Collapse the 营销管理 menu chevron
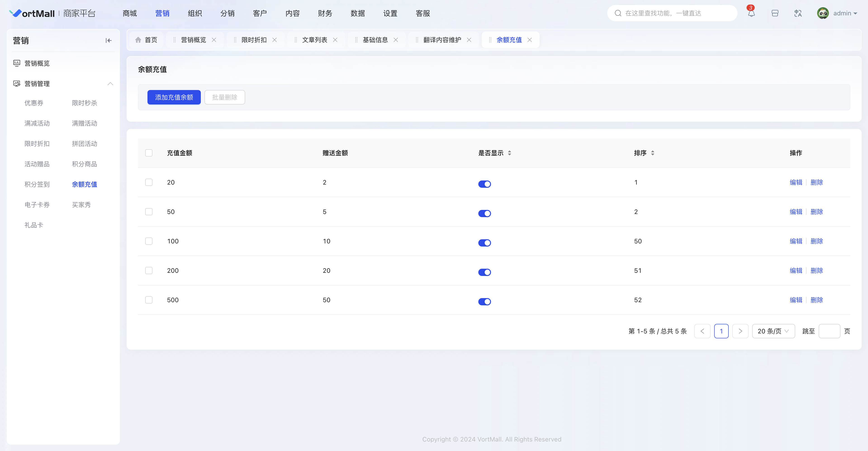 click(x=110, y=84)
